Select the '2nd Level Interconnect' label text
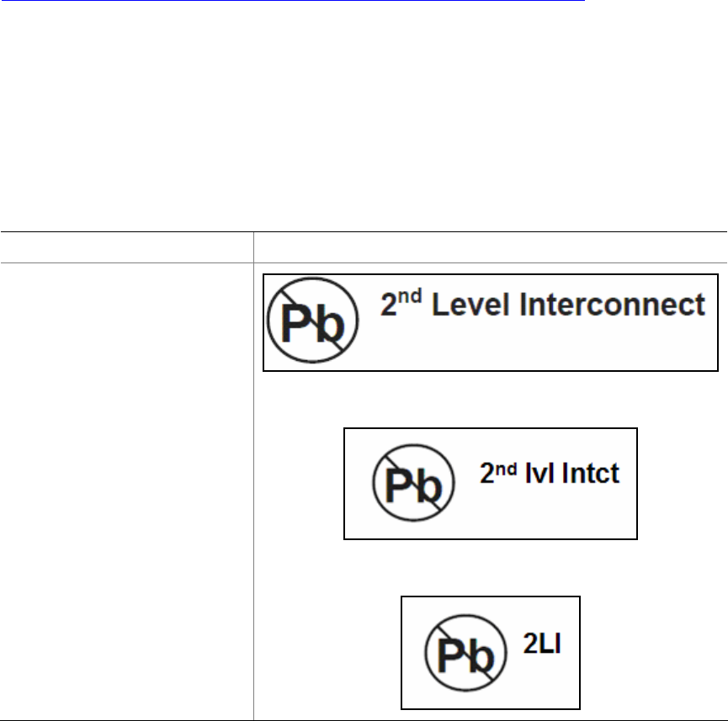728x721 pixels. 542,304
